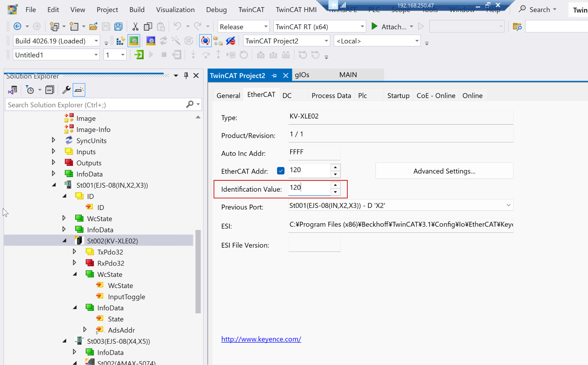
Task: Click the Save All toolbar icon
Action: pos(118,27)
